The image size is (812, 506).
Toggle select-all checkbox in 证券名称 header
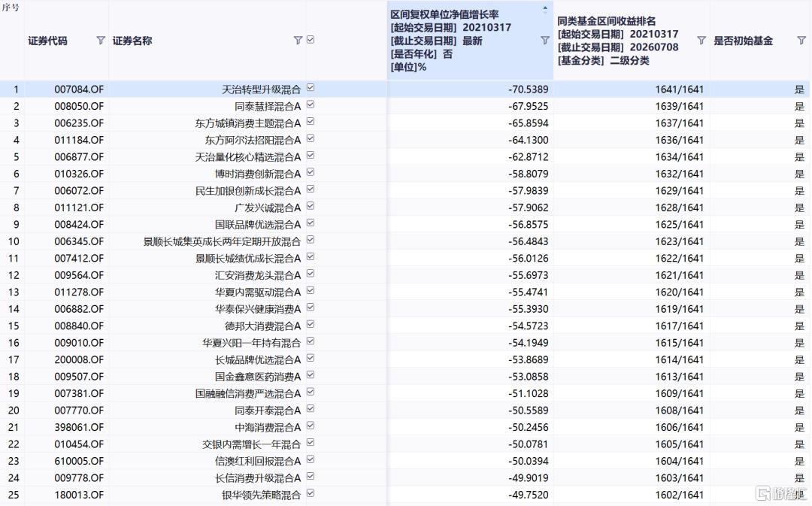[311, 40]
